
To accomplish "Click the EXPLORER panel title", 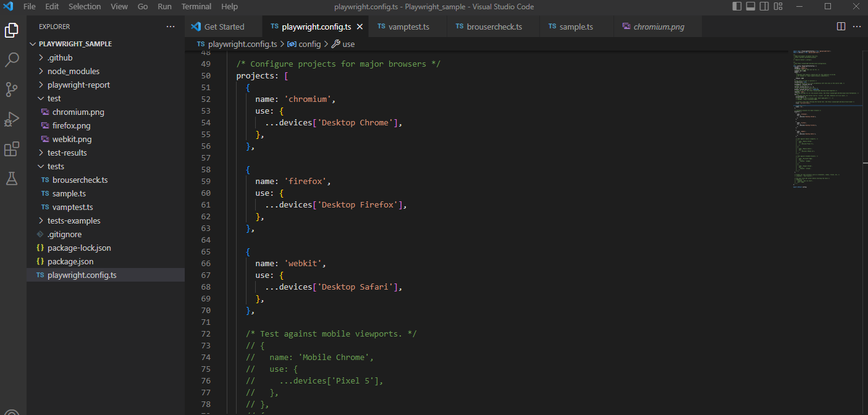I will (54, 27).
